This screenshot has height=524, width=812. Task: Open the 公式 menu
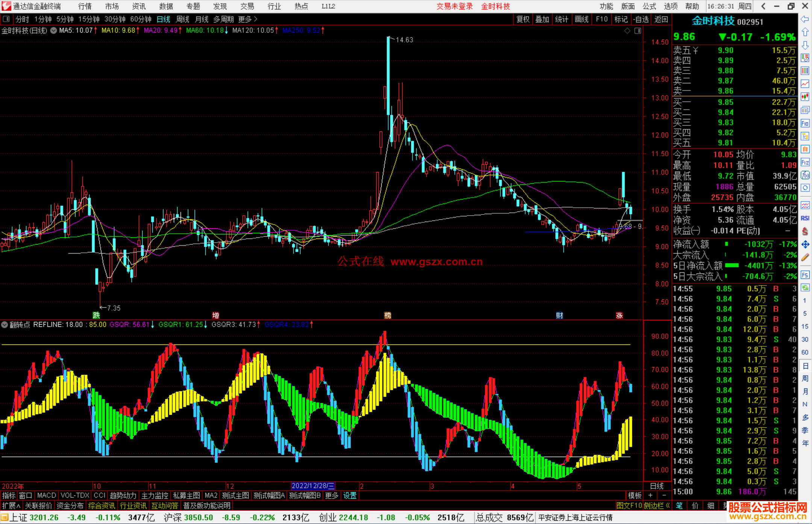pos(649,6)
